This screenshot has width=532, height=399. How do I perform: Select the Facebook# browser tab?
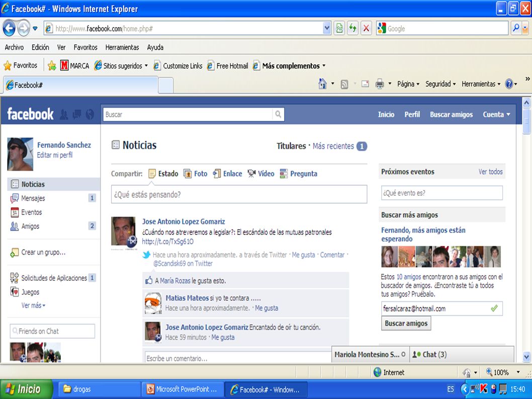tap(81, 85)
